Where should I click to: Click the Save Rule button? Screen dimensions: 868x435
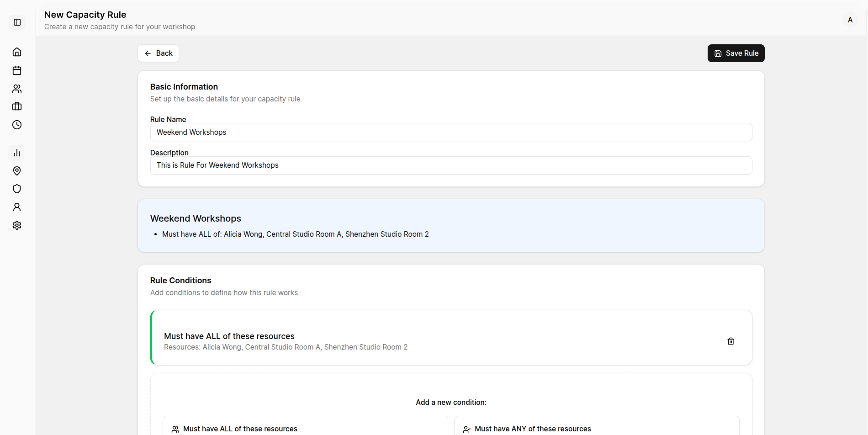click(736, 53)
